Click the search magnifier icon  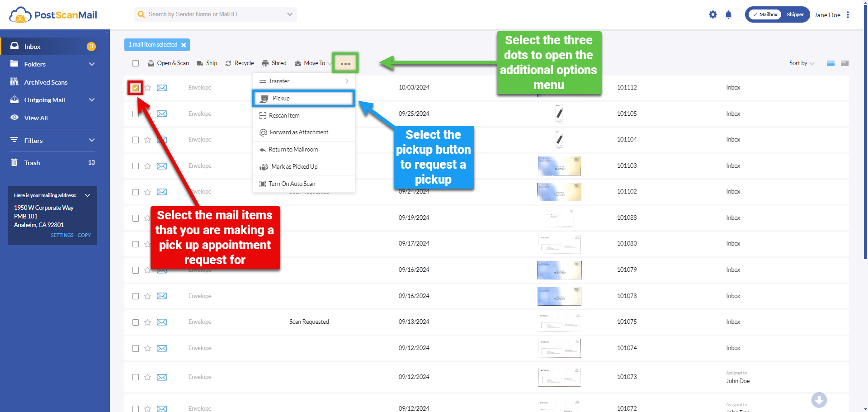point(141,14)
